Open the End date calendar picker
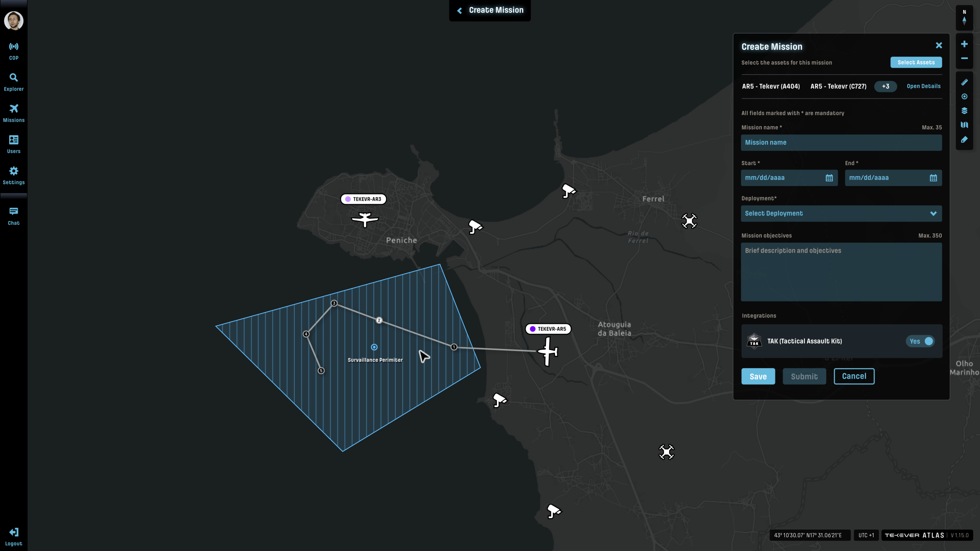 (933, 178)
